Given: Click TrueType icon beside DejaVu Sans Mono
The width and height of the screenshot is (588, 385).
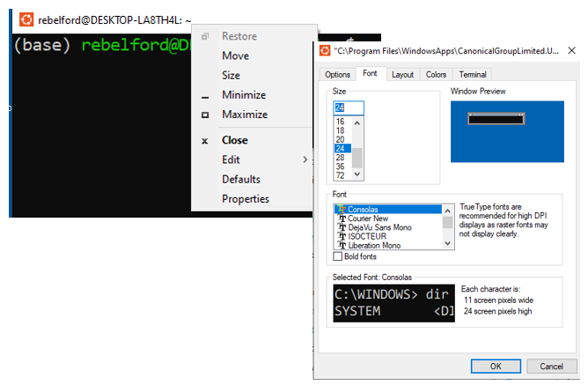Looking at the screenshot, I should pos(342,227).
